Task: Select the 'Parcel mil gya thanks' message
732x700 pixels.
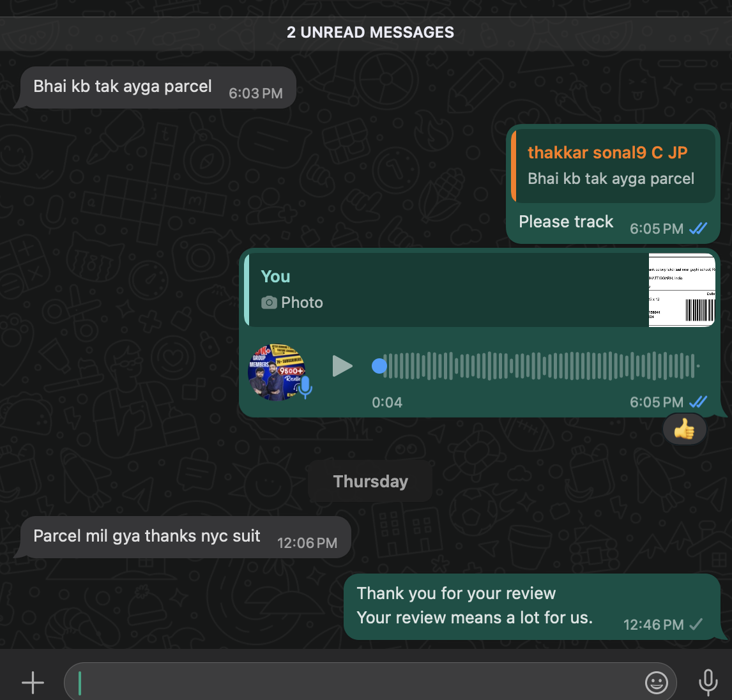Action: [147, 536]
